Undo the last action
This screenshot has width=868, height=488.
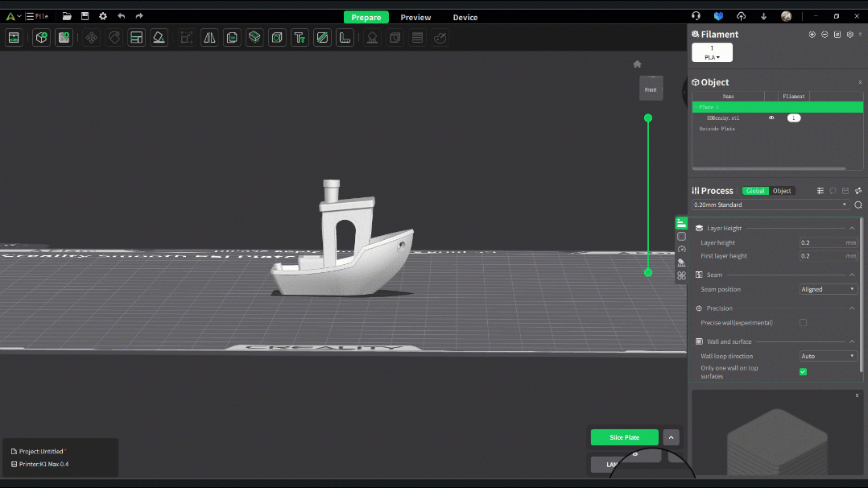122,17
